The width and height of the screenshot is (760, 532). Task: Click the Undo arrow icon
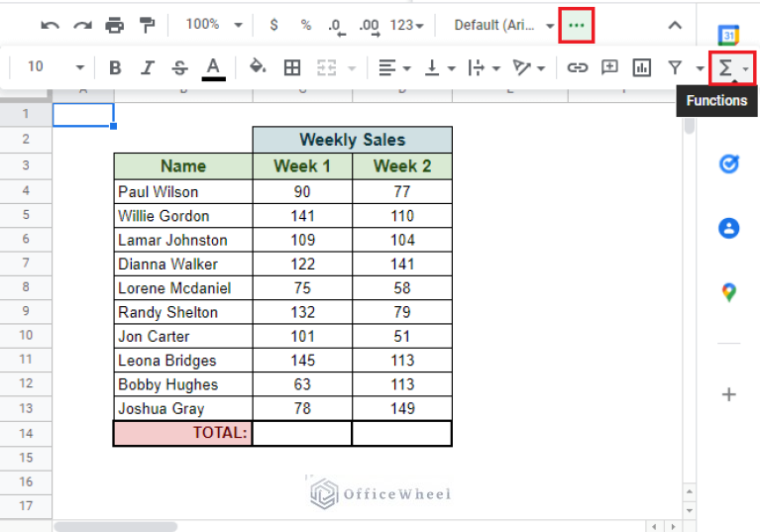[51, 25]
